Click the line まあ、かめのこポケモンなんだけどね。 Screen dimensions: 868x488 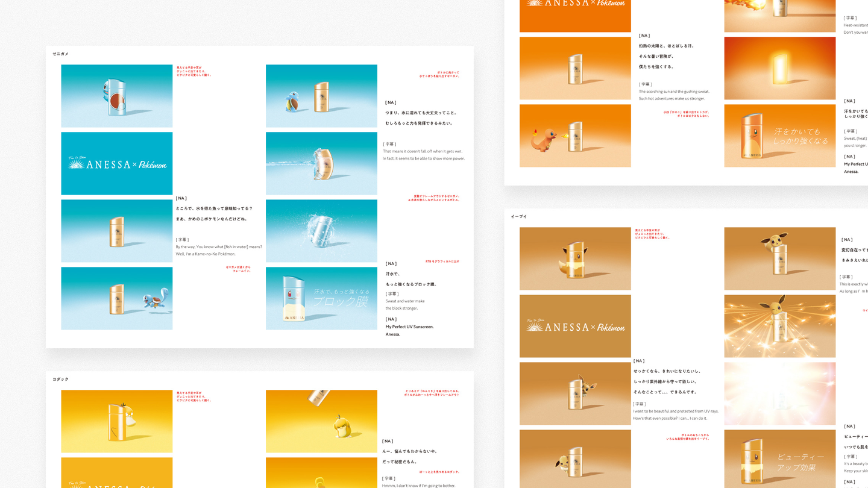[x=212, y=219]
